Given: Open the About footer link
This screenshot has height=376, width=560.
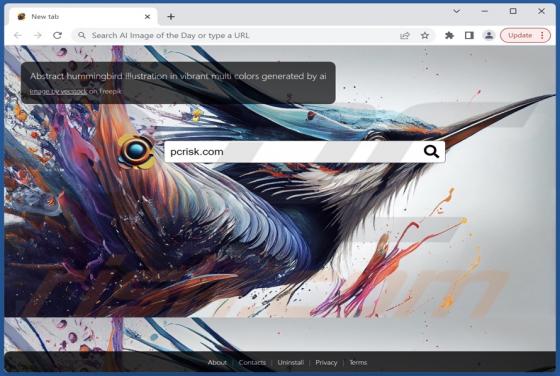Looking at the screenshot, I should [217, 362].
